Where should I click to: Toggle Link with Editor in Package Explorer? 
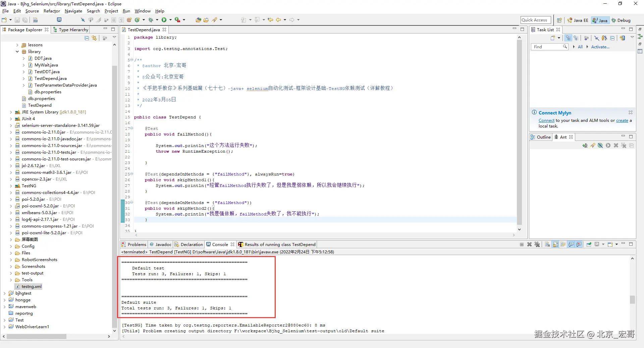[x=94, y=38]
